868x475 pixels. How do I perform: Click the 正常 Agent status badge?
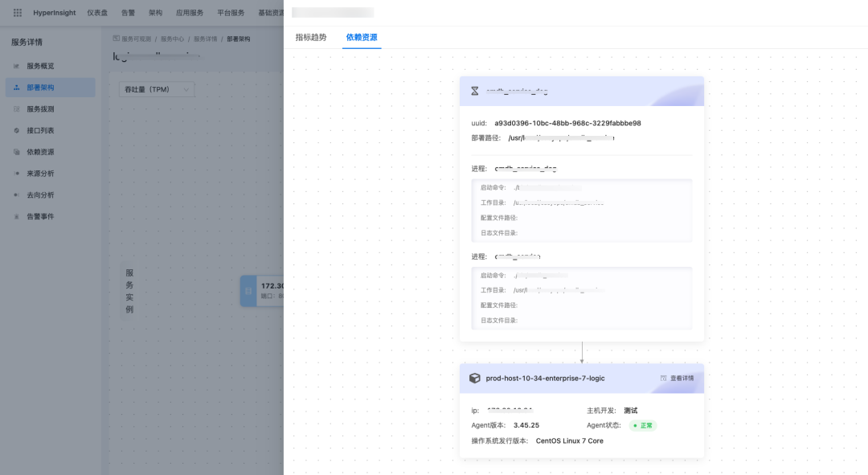pyautogui.click(x=642, y=425)
